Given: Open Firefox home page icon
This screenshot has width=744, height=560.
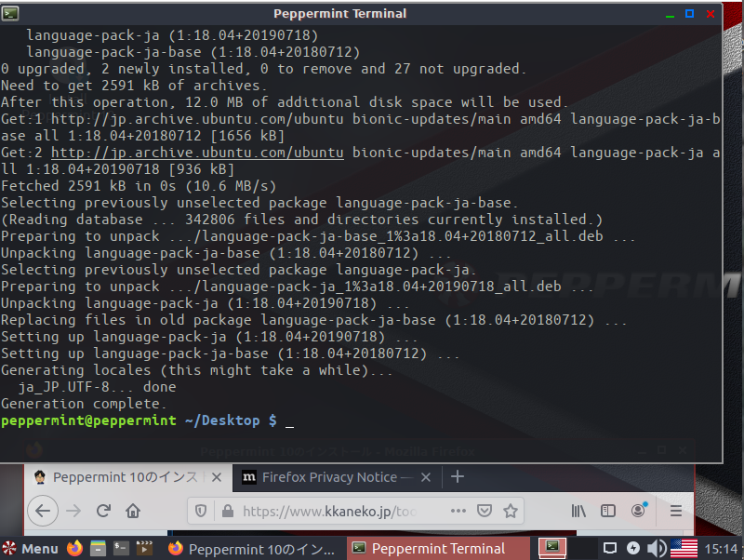Looking at the screenshot, I should (133, 511).
